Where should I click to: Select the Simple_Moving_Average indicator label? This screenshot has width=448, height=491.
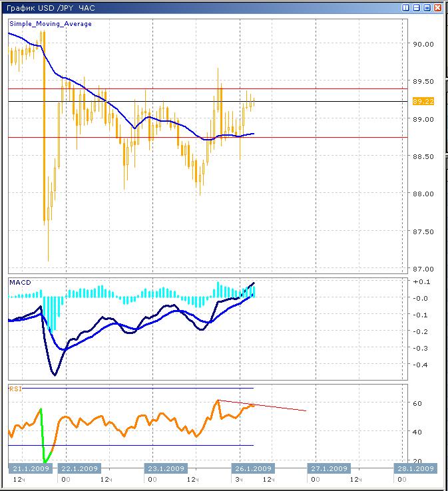[51, 24]
